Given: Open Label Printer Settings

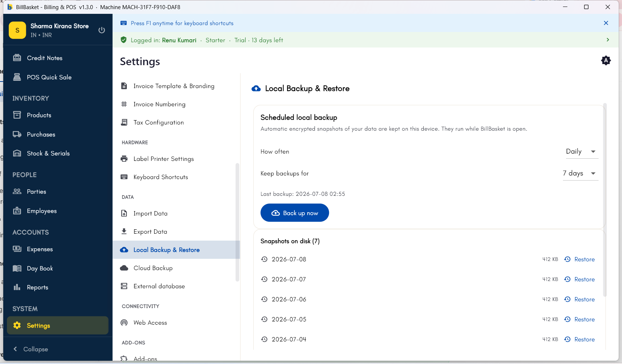Looking at the screenshot, I should pyautogui.click(x=176, y=159).
